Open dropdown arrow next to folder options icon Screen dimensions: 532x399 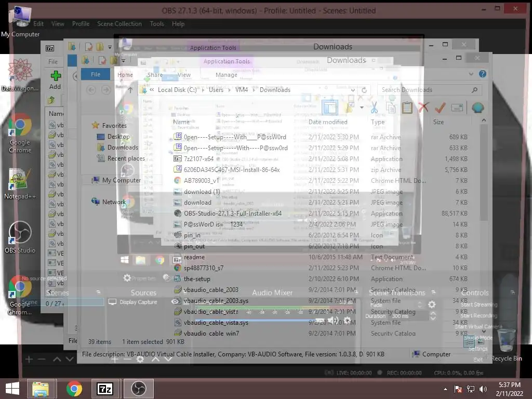(362, 108)
